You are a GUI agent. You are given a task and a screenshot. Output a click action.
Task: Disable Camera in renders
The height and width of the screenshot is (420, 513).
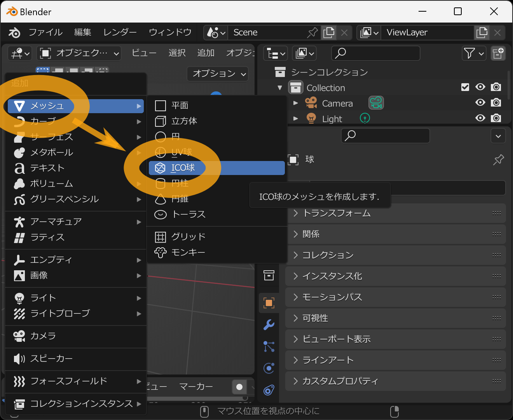[496, 103]
